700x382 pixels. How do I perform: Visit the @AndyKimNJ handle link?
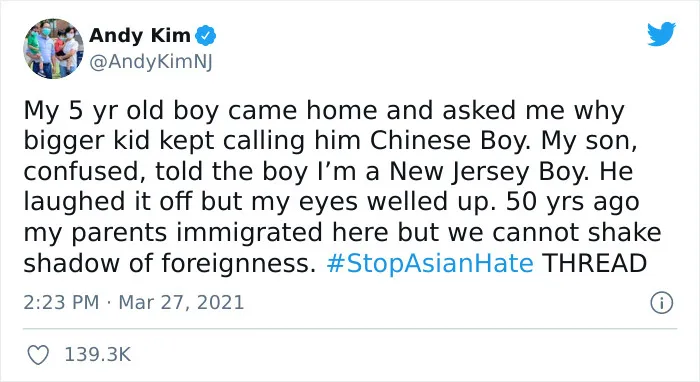click(151, 62)
